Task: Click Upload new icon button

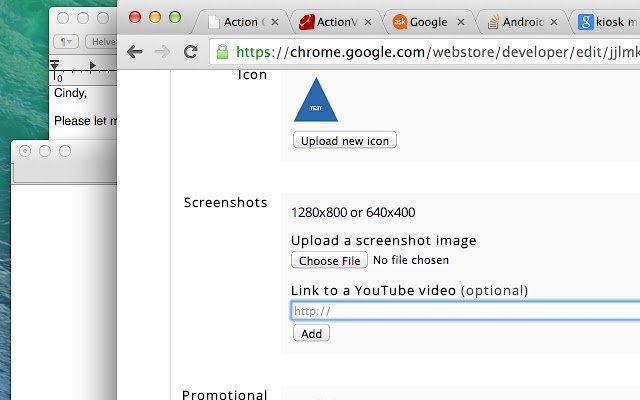Action: click(x=345, y=140)
